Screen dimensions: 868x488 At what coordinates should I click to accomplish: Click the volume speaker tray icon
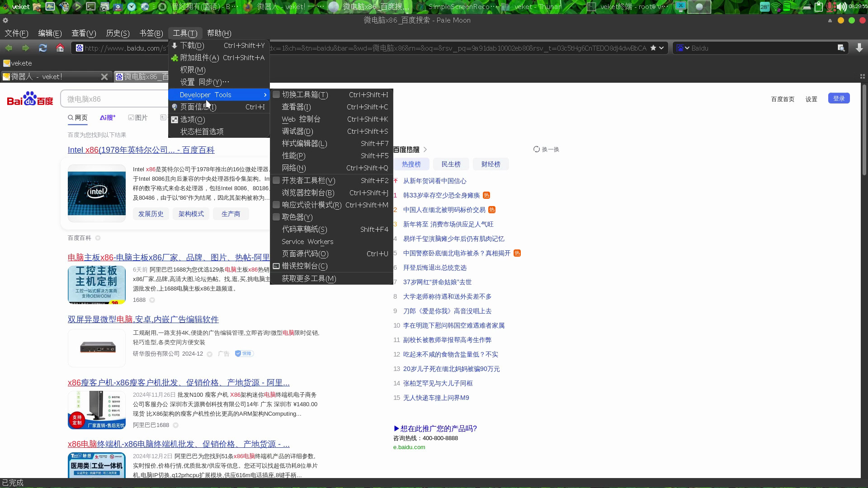[x=842, y=6]
